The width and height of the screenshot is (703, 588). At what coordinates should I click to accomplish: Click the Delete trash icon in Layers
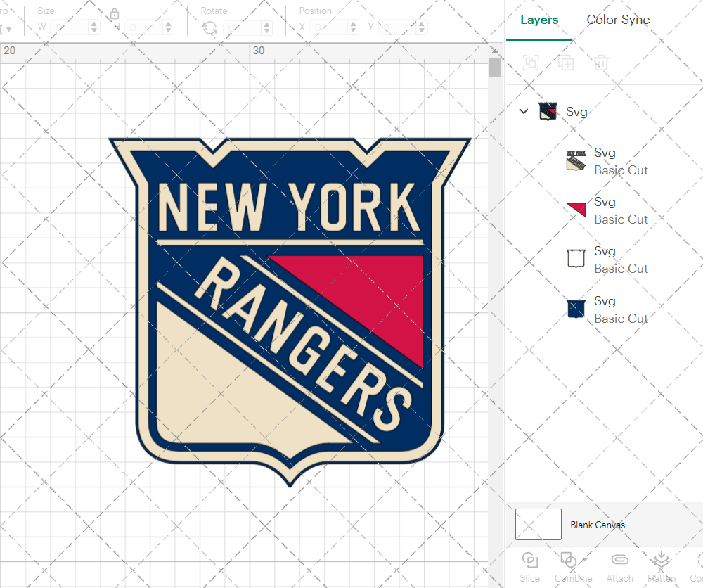point(601,63)
